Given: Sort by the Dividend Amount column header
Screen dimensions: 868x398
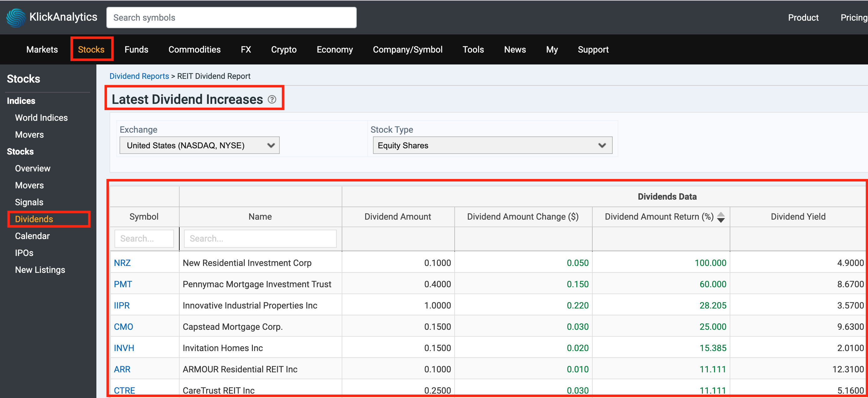Looking at the screenshot, I should pos(398,217).
